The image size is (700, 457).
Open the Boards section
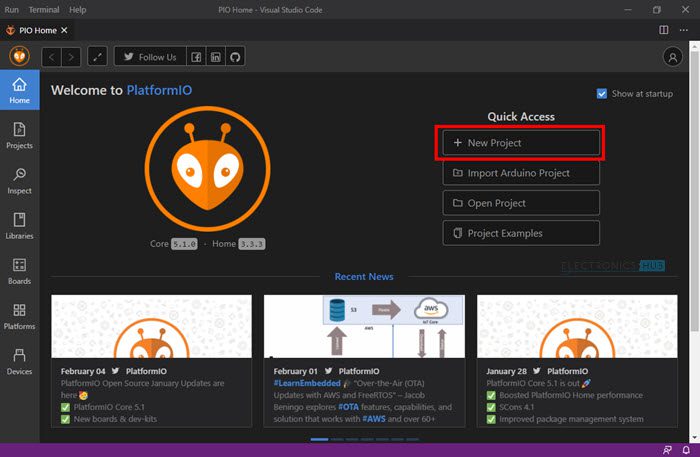point(19,271)
